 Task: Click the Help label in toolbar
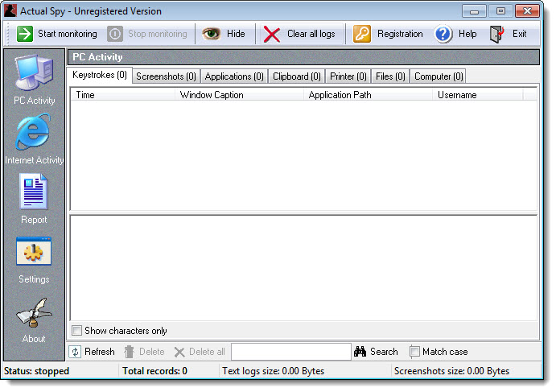(467, 34)
